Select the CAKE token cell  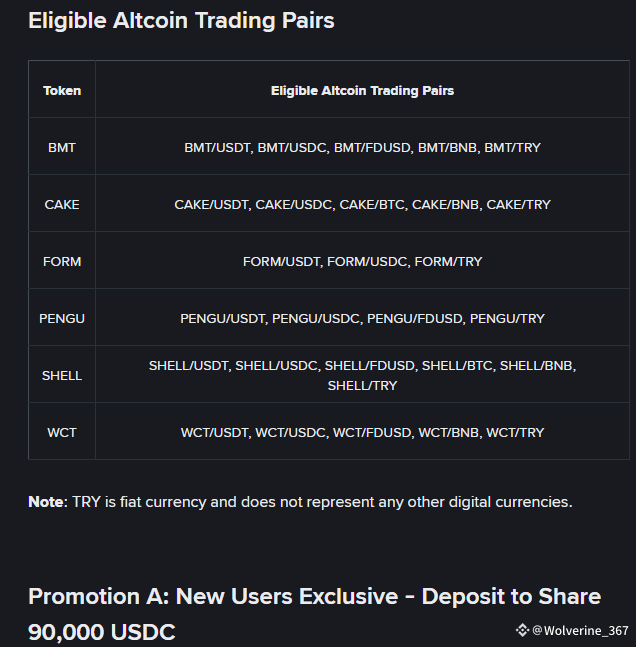tap(62, 204)
